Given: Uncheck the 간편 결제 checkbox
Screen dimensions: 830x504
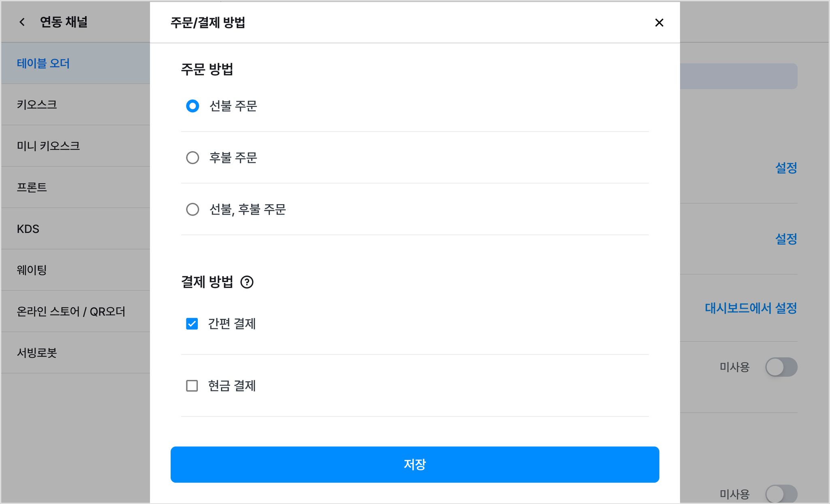Looking at the screenshot, I should click(x=192, y=324).
